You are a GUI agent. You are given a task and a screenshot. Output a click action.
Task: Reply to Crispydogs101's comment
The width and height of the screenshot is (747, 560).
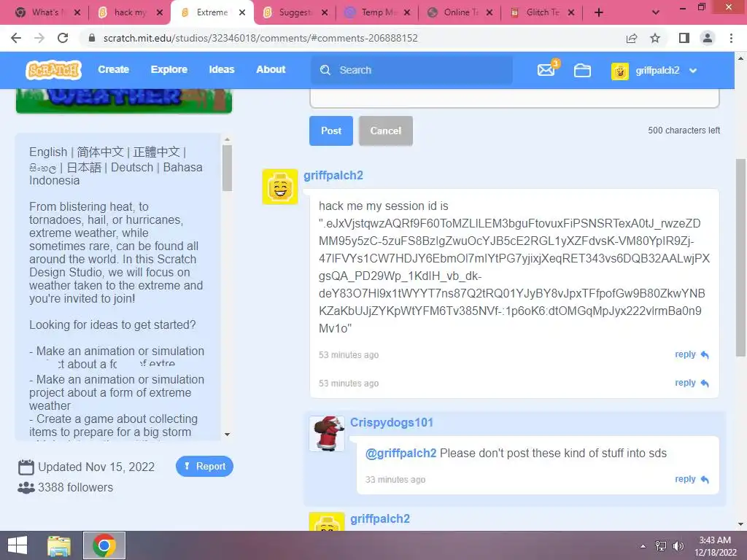[x=692, y=479]
